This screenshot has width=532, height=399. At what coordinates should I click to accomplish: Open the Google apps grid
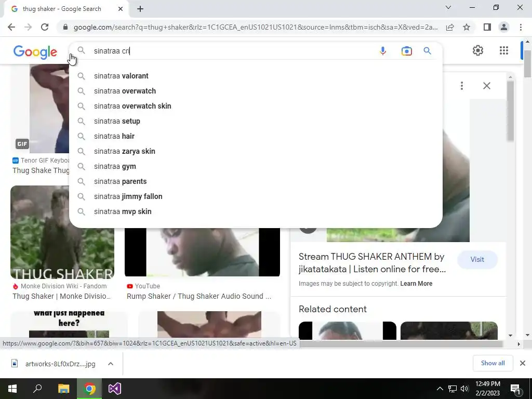pos(504,50)
